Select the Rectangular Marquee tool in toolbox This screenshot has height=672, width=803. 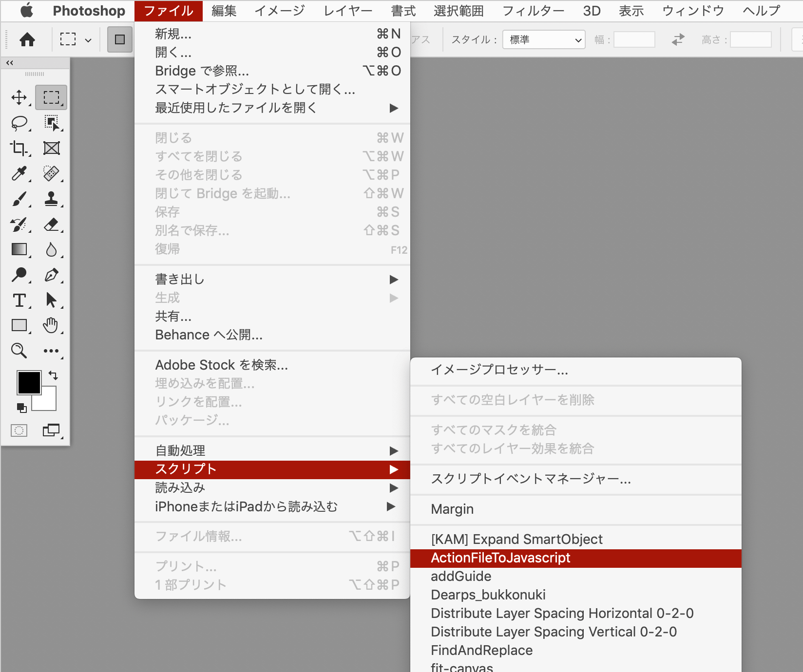[51, 97]
